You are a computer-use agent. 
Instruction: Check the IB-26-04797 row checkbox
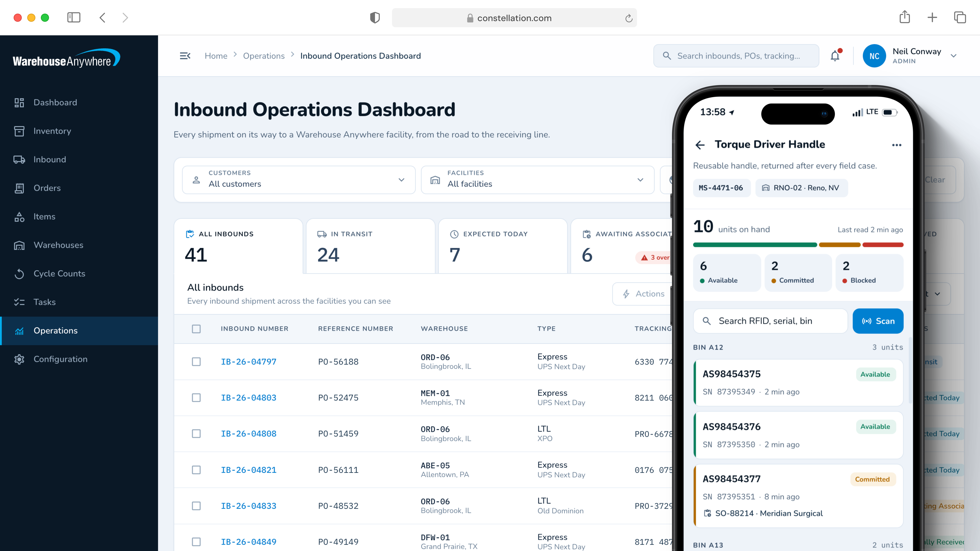pyautogui.click(x=196, y=362)
